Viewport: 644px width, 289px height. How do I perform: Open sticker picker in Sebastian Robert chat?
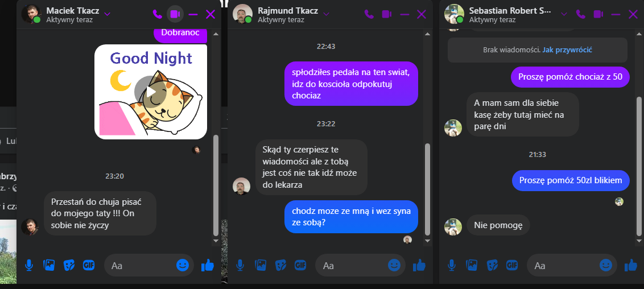click(492, 265)
